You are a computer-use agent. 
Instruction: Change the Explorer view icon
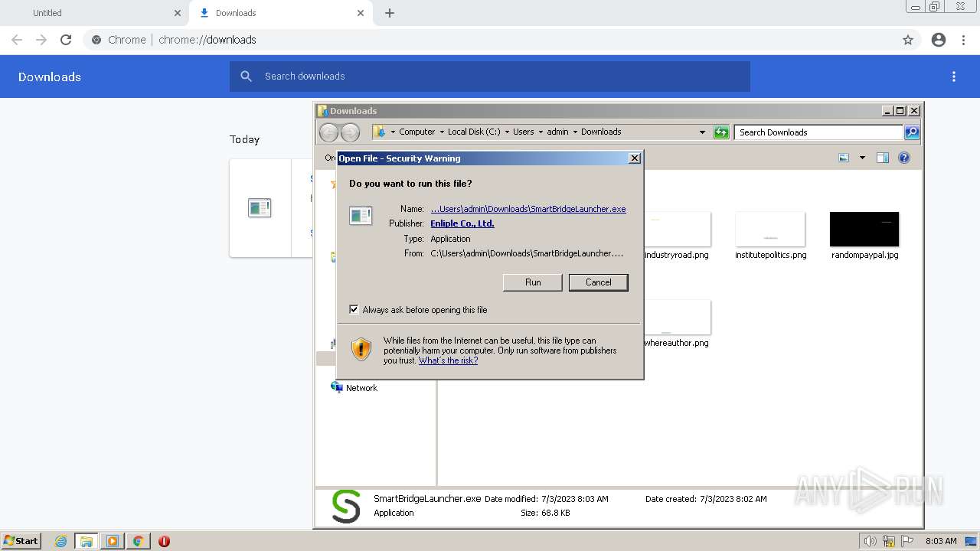[x=844, y=158]
